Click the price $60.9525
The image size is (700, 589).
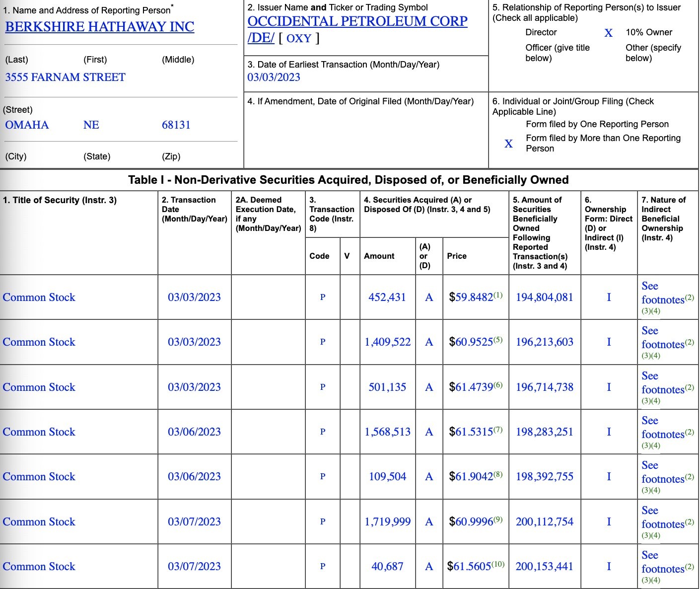(x=471, y=342)
